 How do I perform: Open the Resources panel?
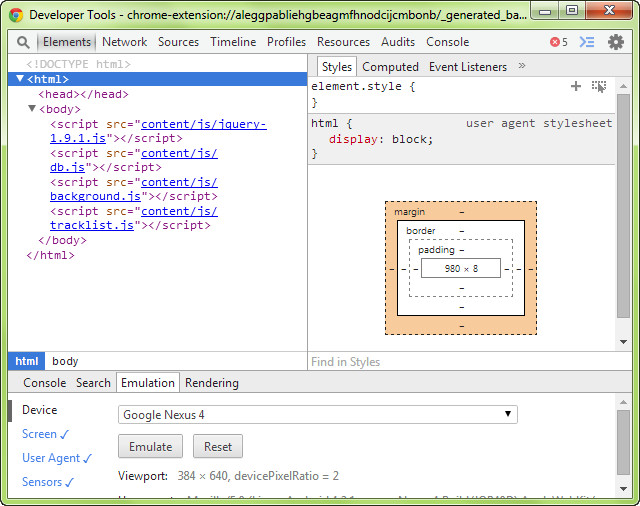[343, 42]
